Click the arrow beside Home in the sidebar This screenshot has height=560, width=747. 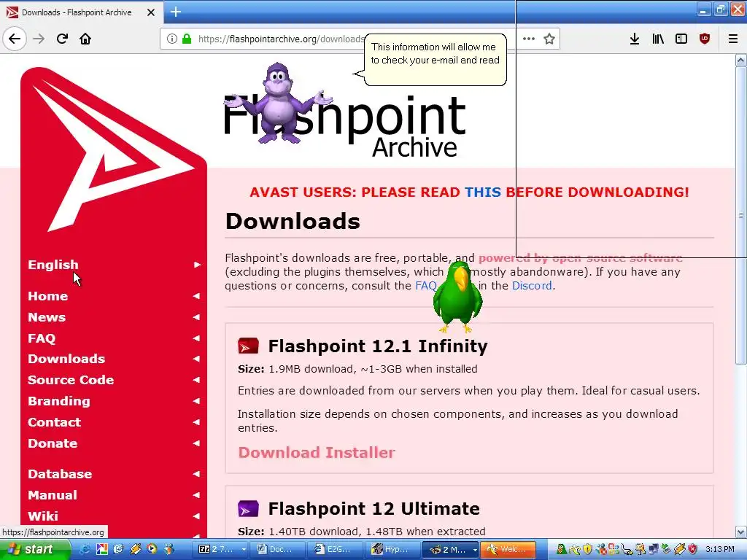(196, 296)
